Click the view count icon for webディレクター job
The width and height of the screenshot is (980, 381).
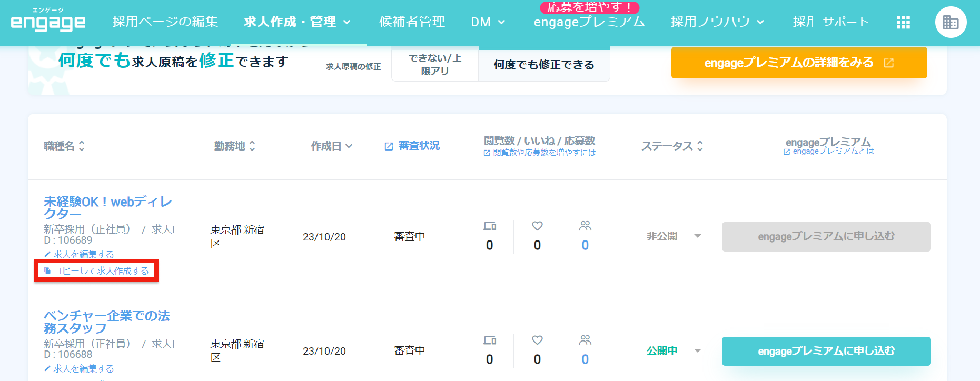click(x=490, y=226)
